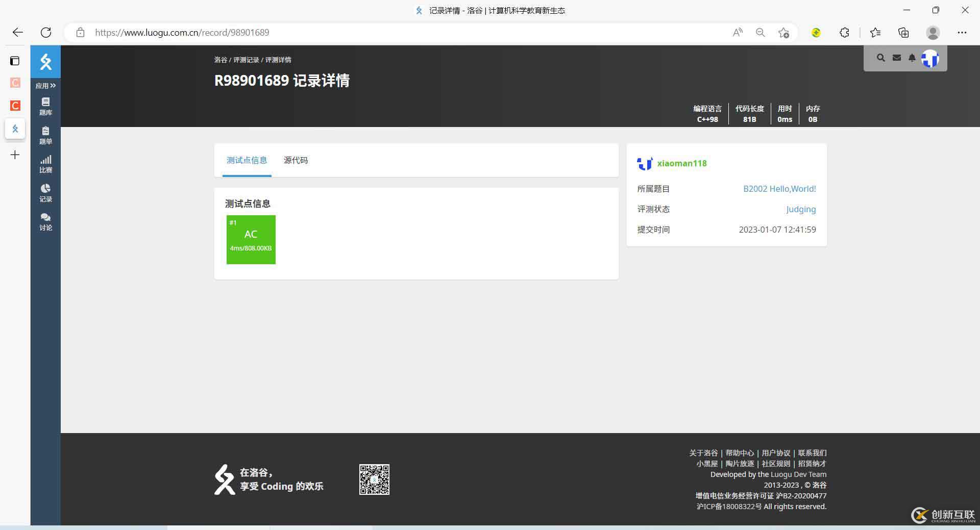This screenshot has width=980, height=530.
Task: Open the 记录 records sidebar item
Action: click(45, 193)
